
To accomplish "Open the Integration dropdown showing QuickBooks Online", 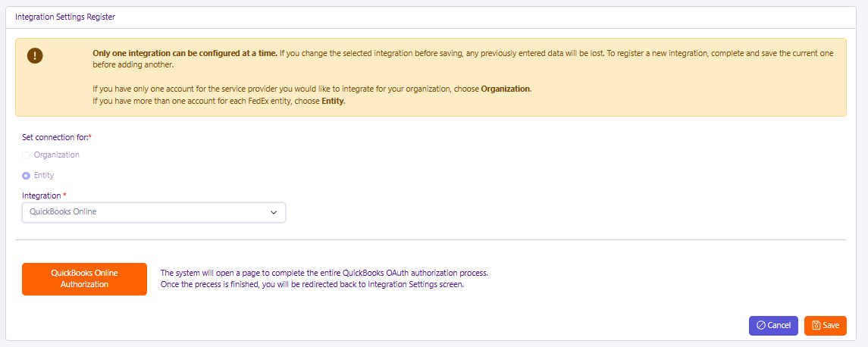I will click(154, 212).
